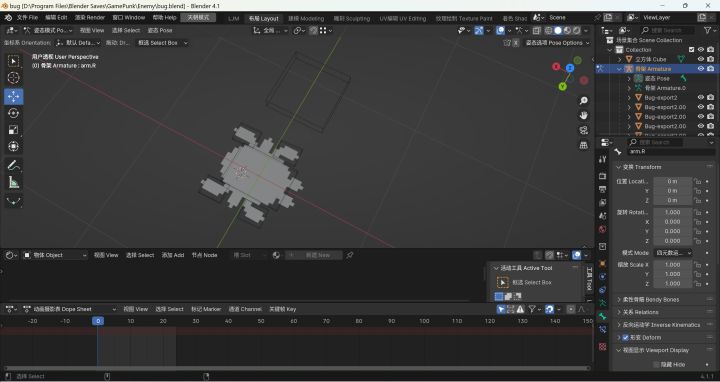Click the Location X value field
Image resolution: width=720 pixels, height=382 pixels.
point(672,181)
